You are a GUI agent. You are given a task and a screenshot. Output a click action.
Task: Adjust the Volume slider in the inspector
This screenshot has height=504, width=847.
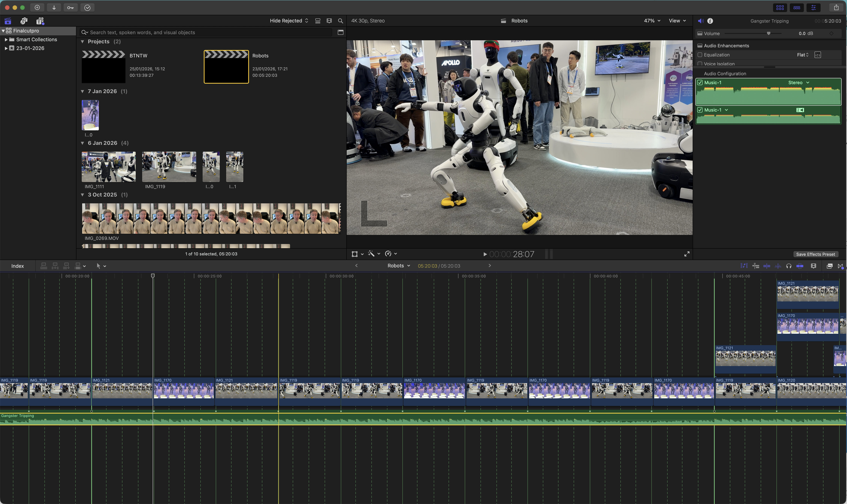tap(769, 33)
